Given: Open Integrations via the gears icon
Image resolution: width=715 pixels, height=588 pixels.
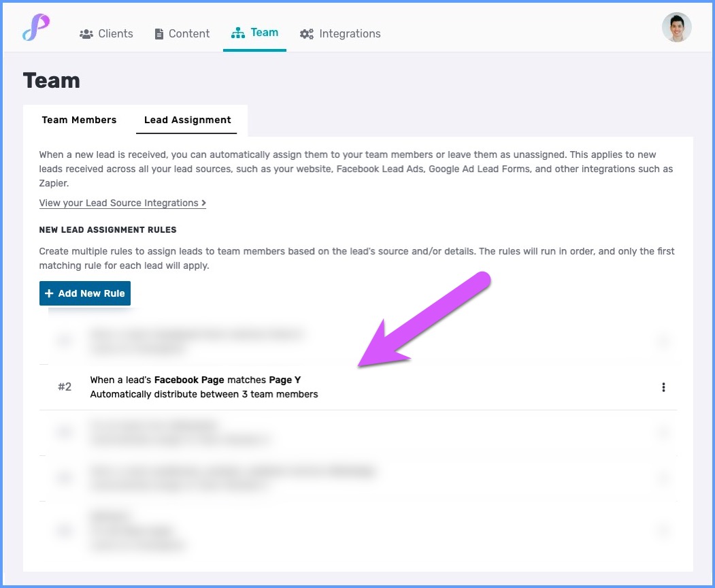Looking at the screenshot, I should tap(306, 33).
